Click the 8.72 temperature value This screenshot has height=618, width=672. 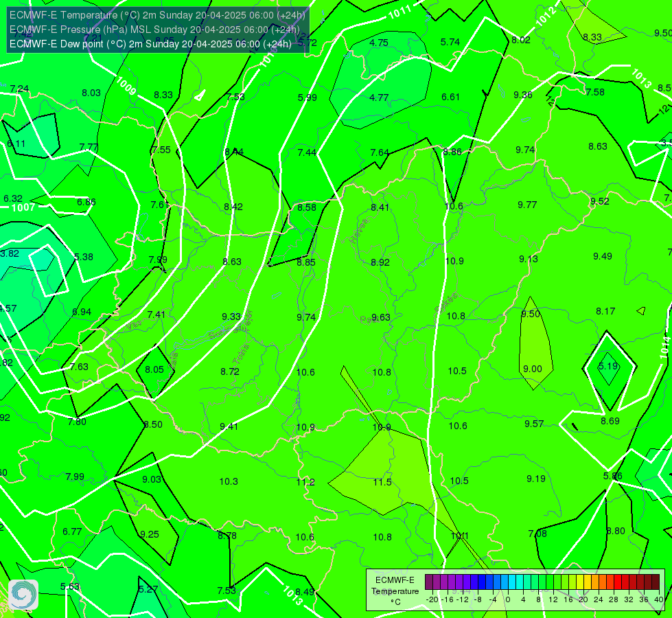[230, 371]
